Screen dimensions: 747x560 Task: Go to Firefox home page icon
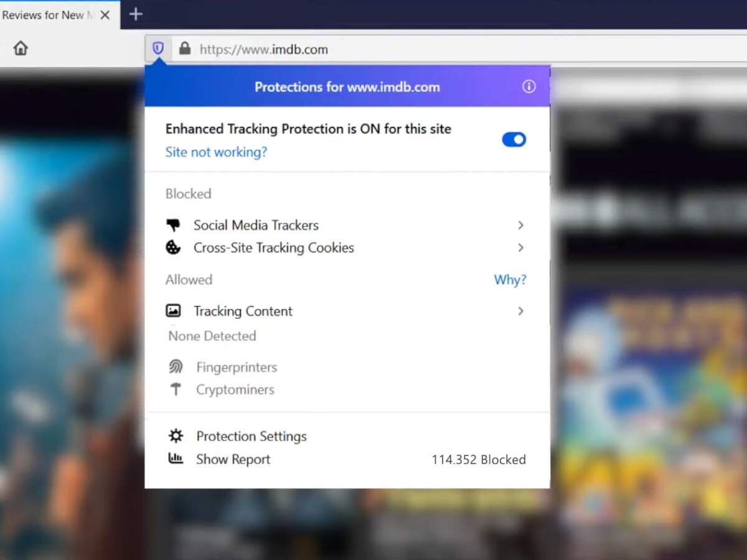[21, 48]
